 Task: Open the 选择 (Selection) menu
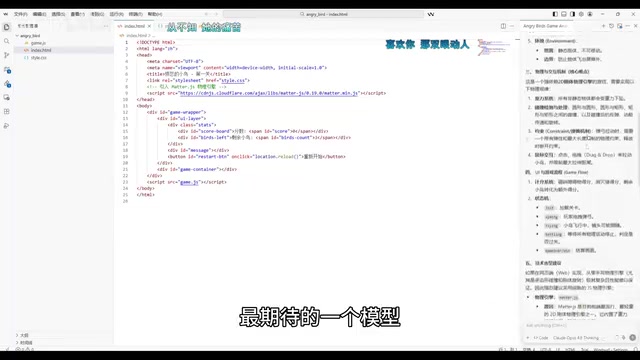click(58, 14)
